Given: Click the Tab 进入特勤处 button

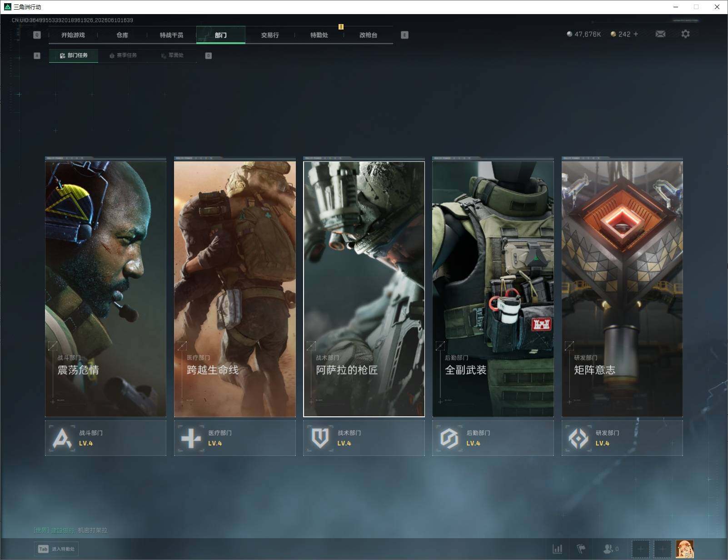Looking at the screenshot, I should 56,549.
